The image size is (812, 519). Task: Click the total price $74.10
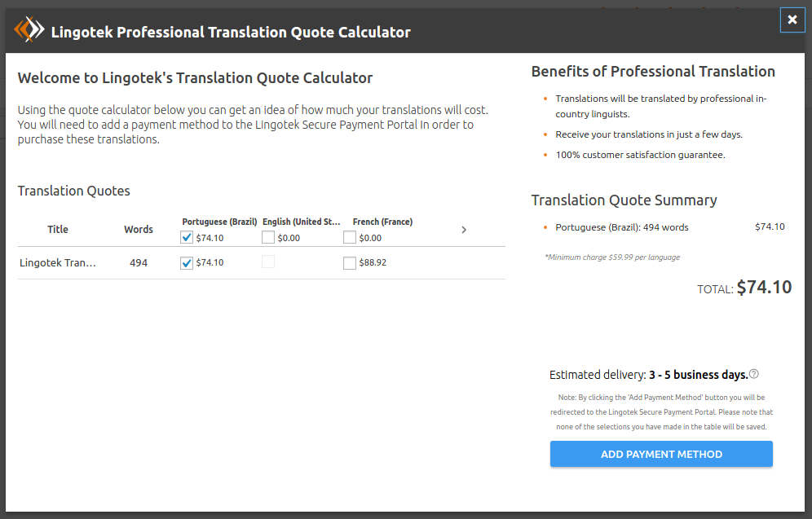tap(764, 287)
